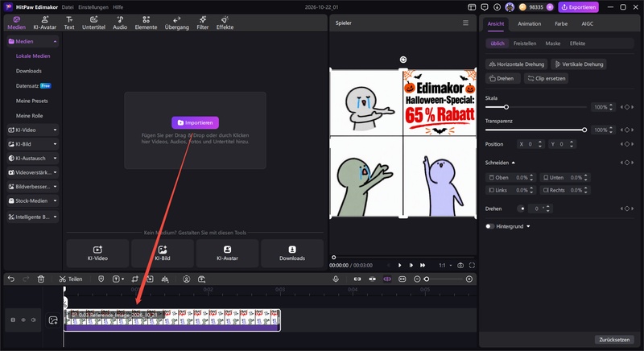Toggle the Transparenz keyframe diamond
The width and height of the screenshot is (644, 351).
tap(627, 130)
